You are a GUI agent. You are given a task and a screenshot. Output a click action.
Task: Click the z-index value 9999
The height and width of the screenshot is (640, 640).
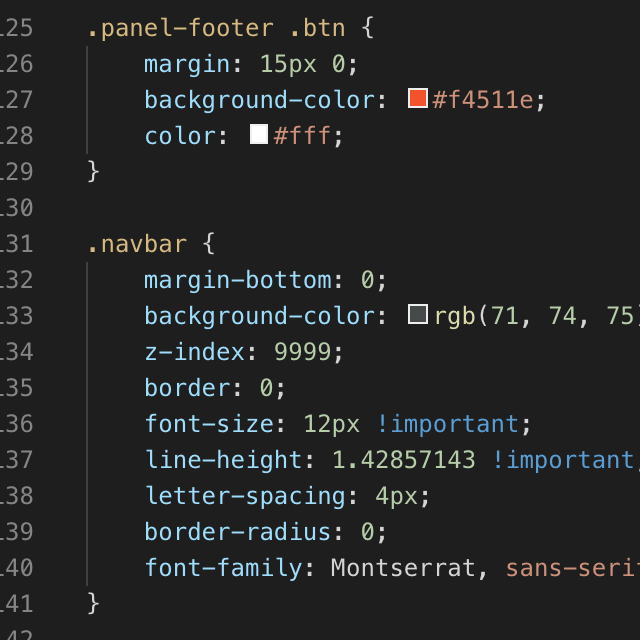click(302, 352)
